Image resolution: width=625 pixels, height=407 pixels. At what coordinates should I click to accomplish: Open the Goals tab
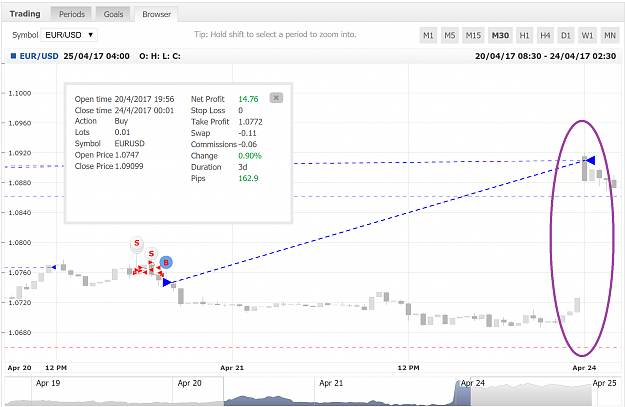113,14
